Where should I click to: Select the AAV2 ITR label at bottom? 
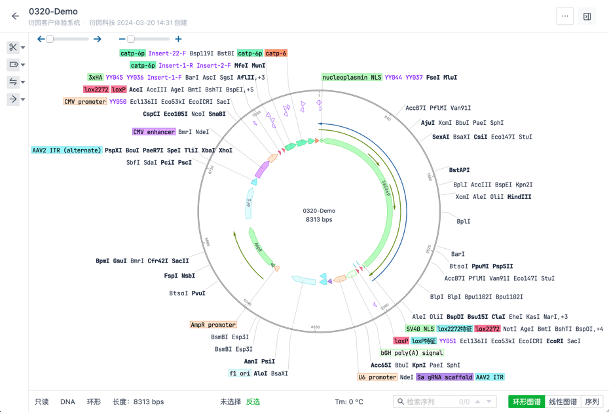[x=490, y=377]
